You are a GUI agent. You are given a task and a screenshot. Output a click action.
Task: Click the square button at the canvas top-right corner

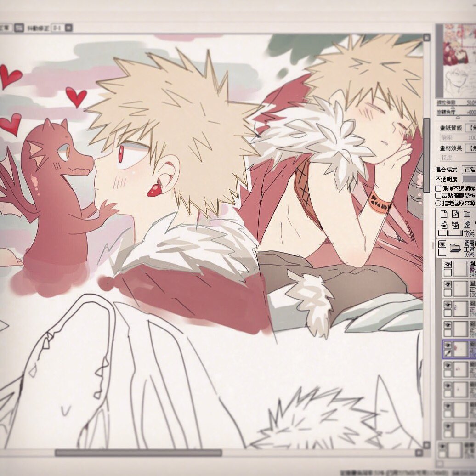[x=426, y=38]
